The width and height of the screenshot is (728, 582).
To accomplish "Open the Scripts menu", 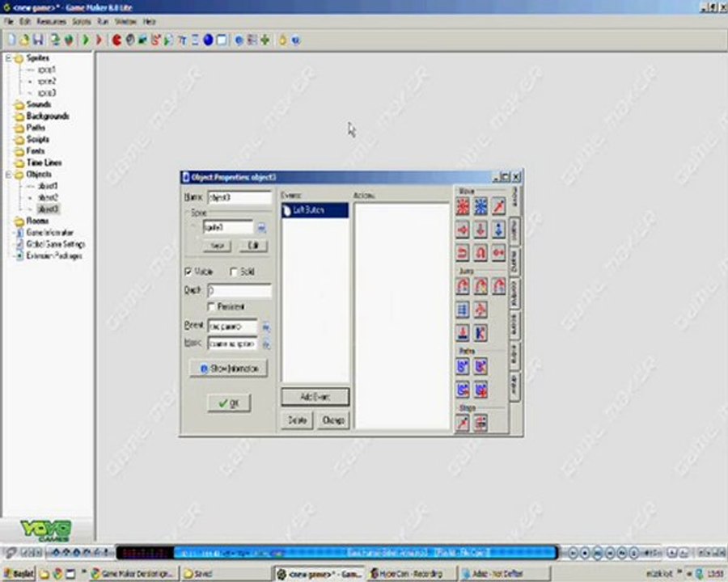I will (82, 21).
